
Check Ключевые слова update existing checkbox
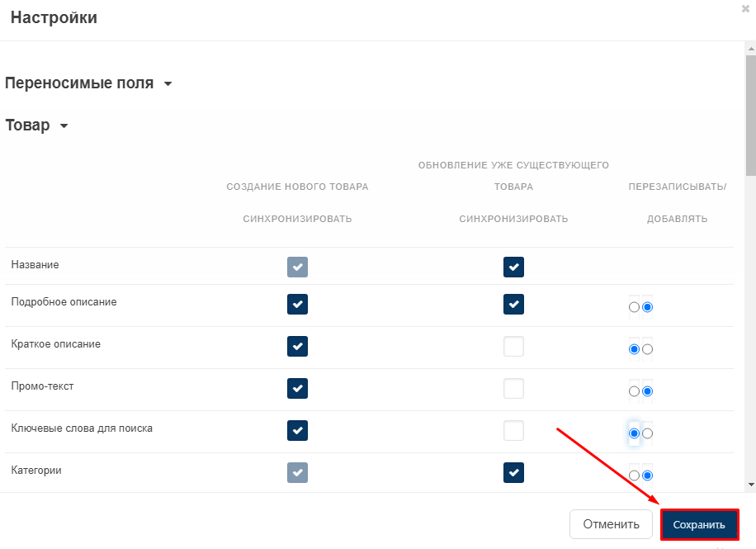513,430
